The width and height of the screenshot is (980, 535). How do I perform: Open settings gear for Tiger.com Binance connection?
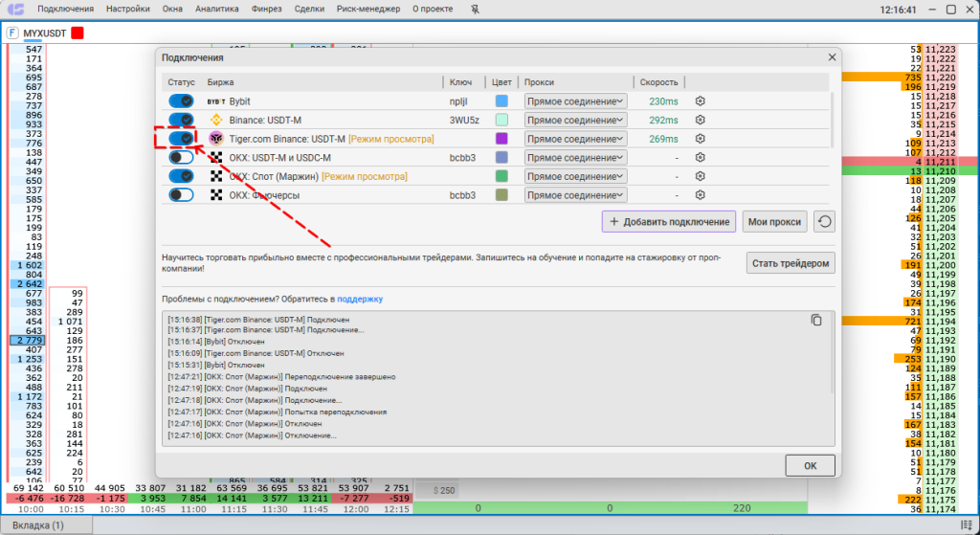700,139
